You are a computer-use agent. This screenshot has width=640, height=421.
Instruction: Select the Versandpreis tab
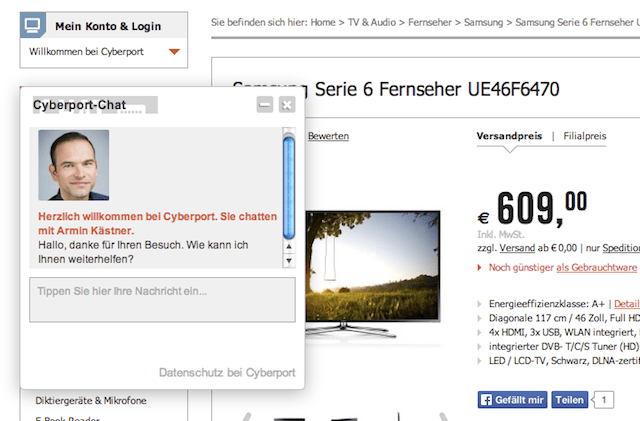509,136
